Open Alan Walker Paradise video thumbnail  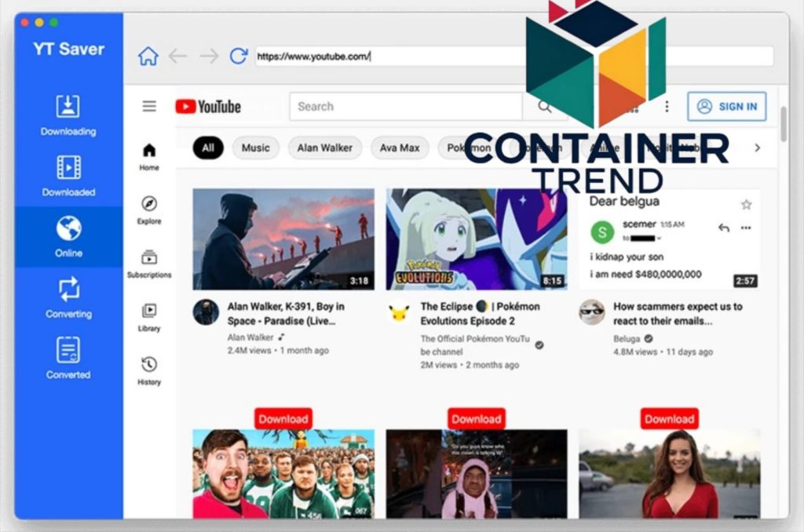tap(283, 239)
